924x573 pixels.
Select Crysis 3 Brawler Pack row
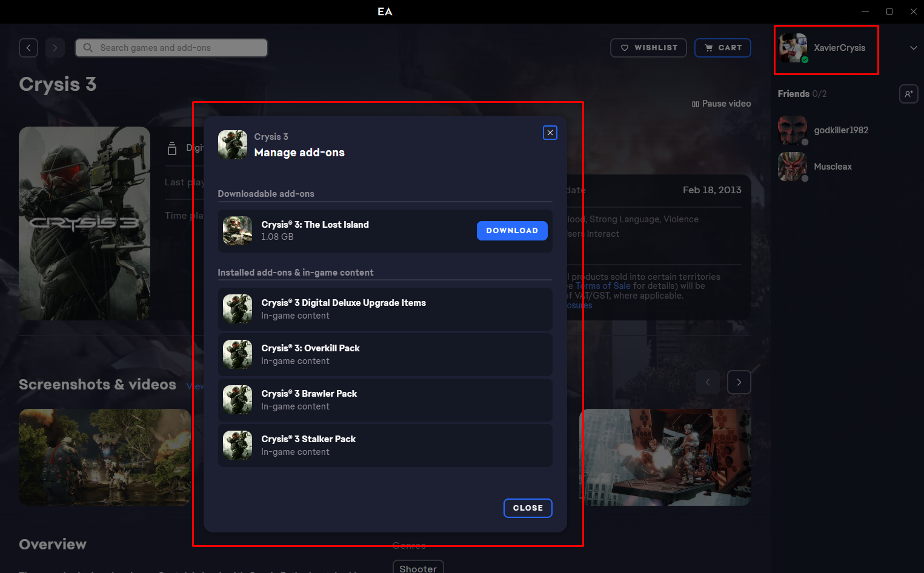(385, 400)
